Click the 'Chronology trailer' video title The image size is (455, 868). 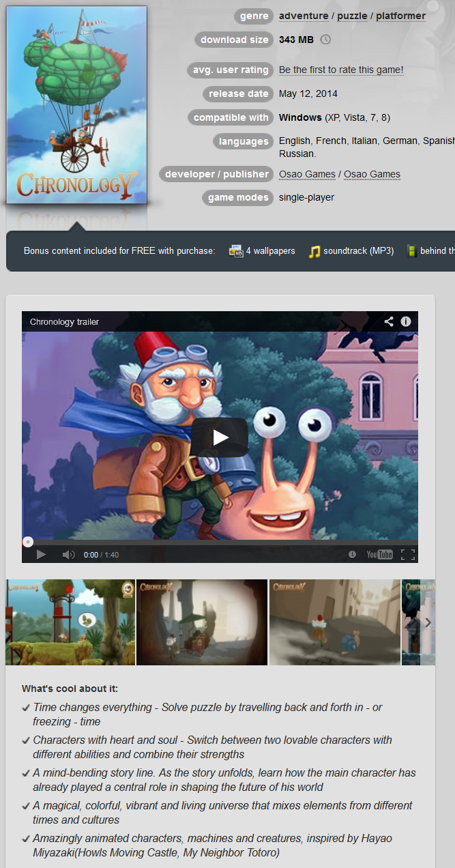(x=64, y=321)
